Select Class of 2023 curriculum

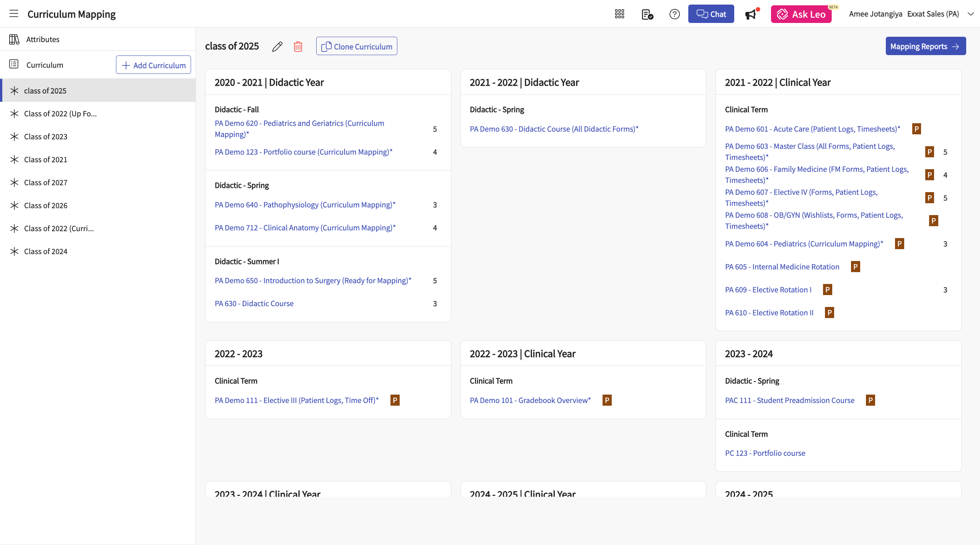(x=46, y=137)
